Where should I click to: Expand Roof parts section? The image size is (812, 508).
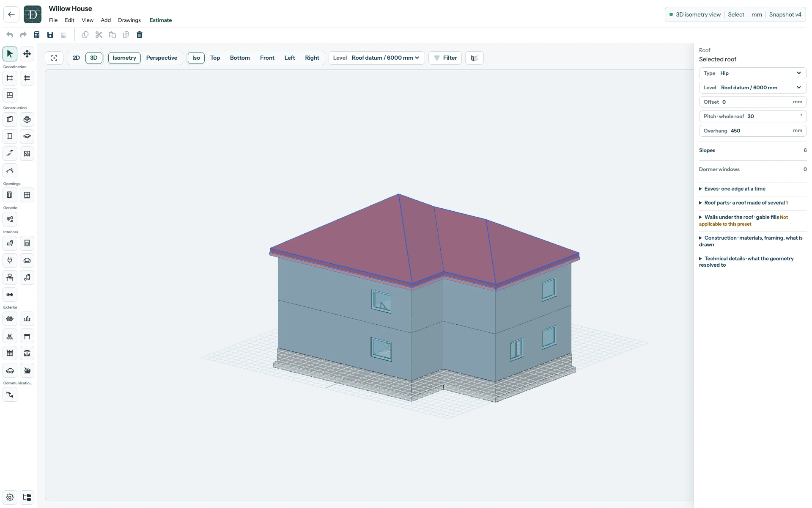pos(753,203)
